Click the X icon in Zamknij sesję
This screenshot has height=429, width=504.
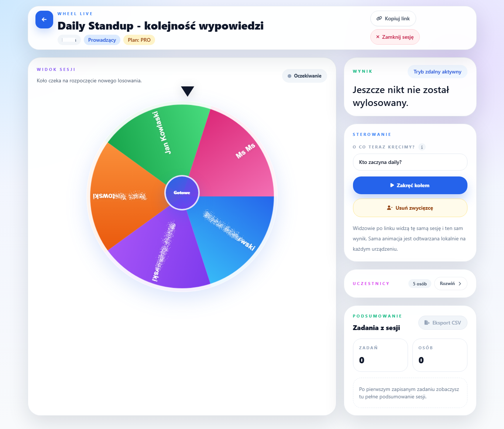(378, 37)
